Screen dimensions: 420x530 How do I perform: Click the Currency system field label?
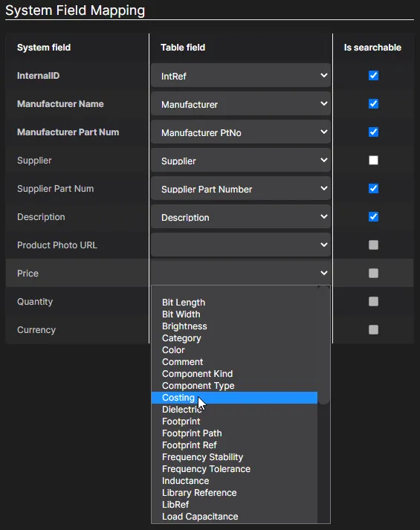click(x=36, y=330)
